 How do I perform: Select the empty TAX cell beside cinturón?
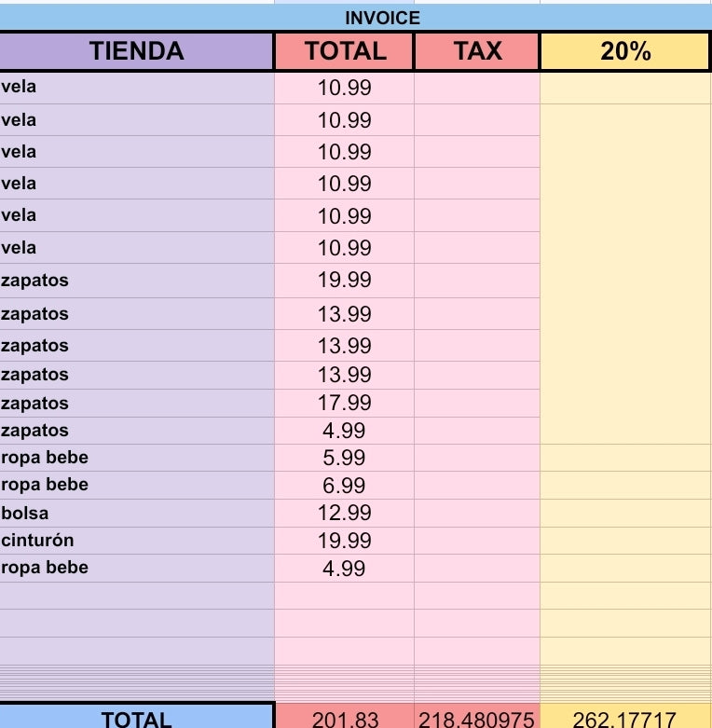(x=477, y=541)
